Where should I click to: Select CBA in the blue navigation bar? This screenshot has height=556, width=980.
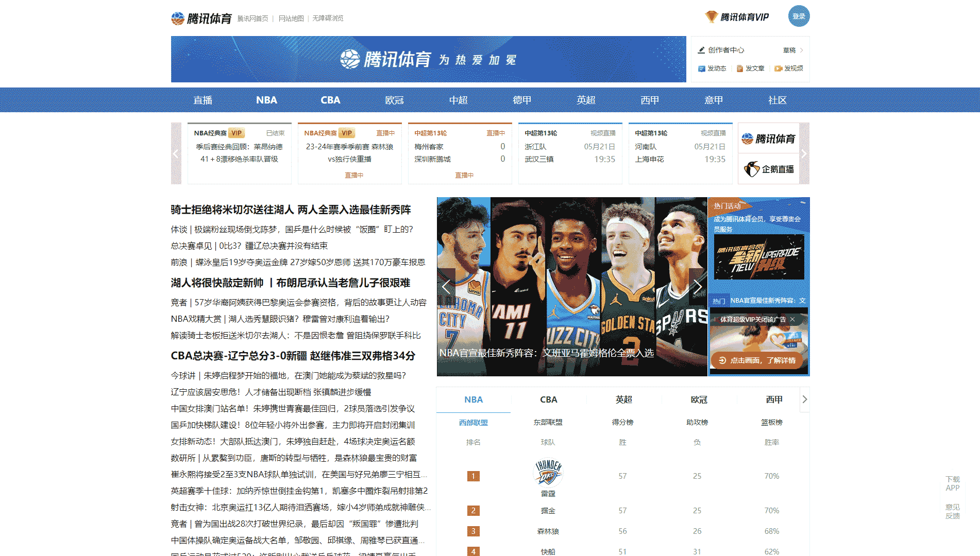330,100
